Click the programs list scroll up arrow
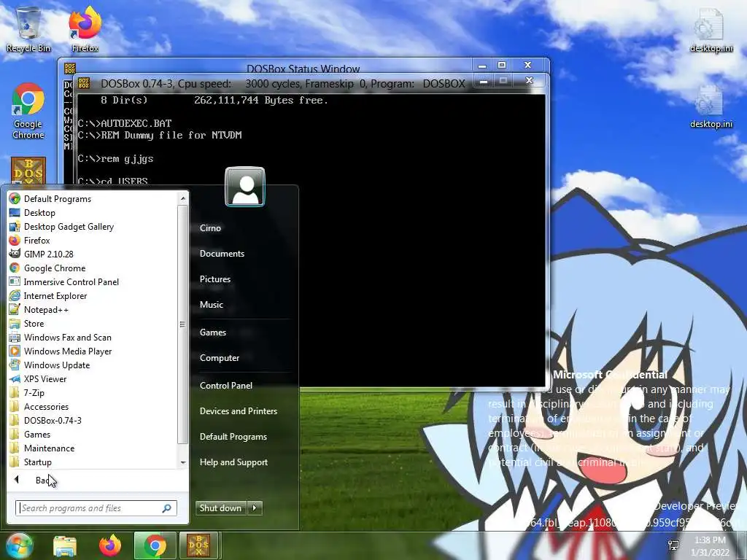 coord(183,198)
